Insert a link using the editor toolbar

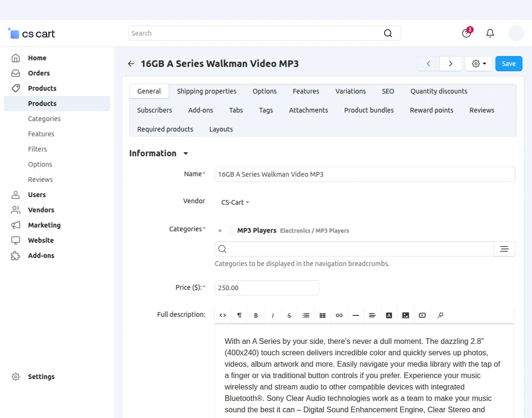(x=339, y=315)
